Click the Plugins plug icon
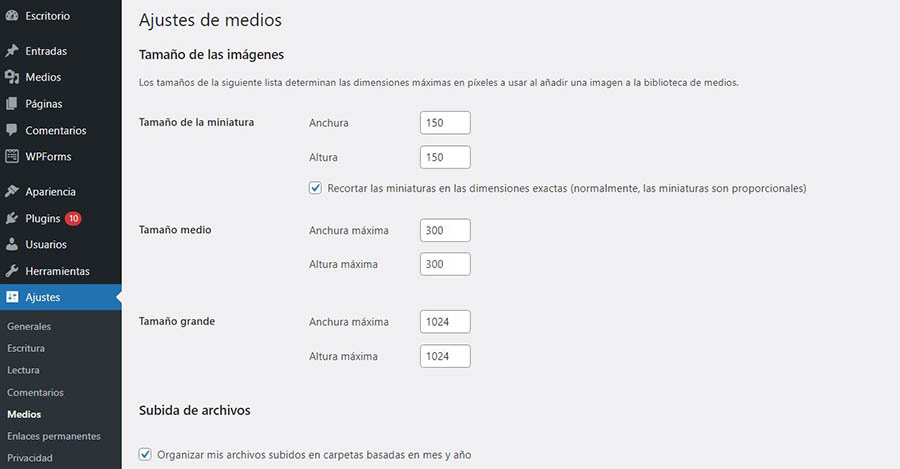 tap(12, 218)
